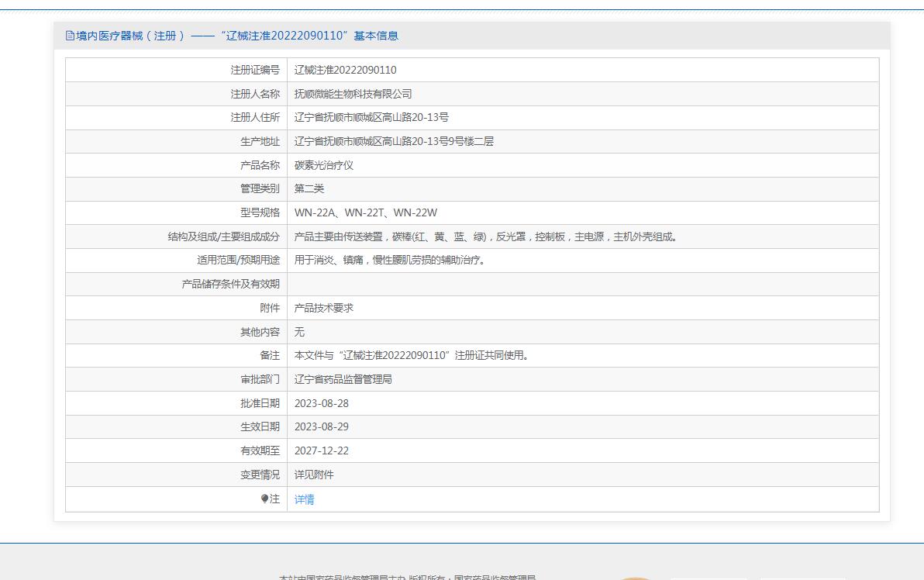Click the 产品储存条件及有效期 label
The height and width of the screenshot is (580, 924).
click(x=230, y=284)
